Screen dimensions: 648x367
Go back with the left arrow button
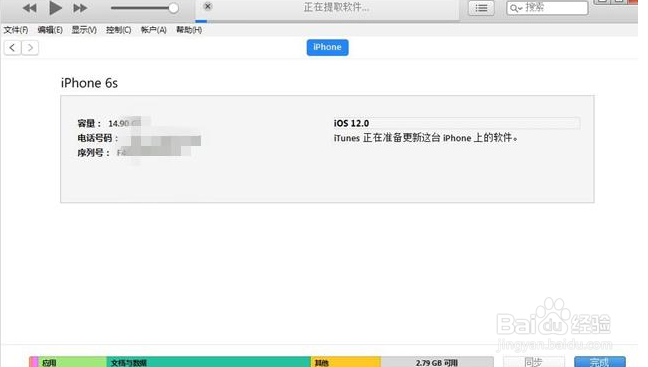pos(12,48)
